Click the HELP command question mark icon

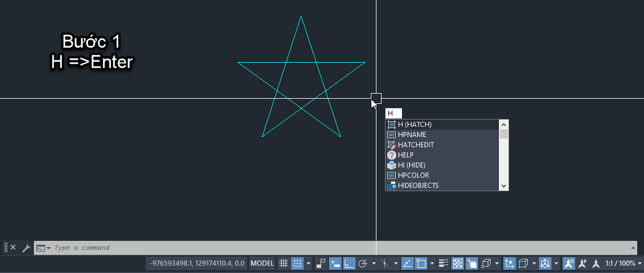(x=391, y=155)
